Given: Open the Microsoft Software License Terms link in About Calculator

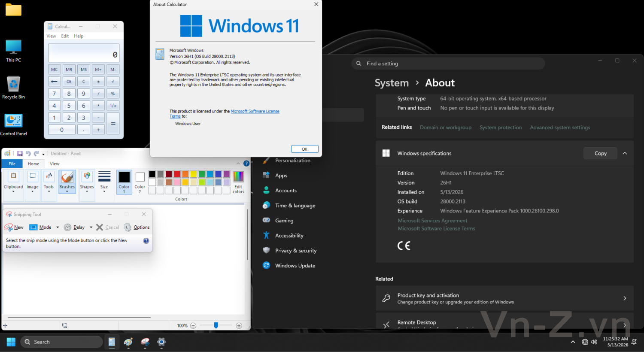Looking at the screenshot, I should pyautogui.click(x=255, y=111).
